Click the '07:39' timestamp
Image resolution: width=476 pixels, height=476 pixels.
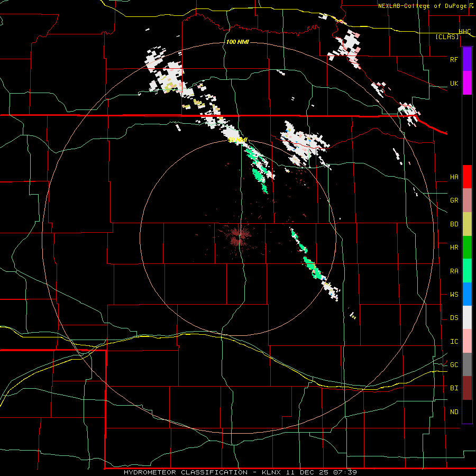(x=344, y=472)
